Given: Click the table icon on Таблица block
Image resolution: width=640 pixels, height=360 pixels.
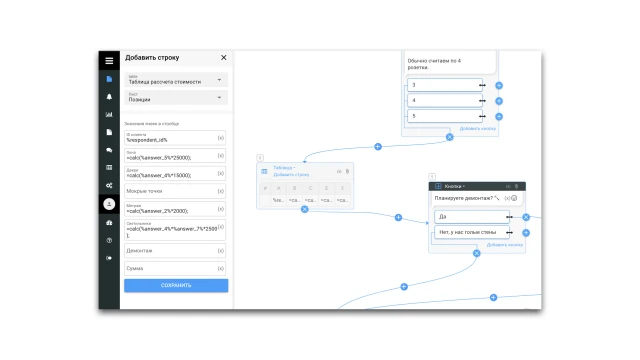Looking at the screenshot, I should click(264, 171).
